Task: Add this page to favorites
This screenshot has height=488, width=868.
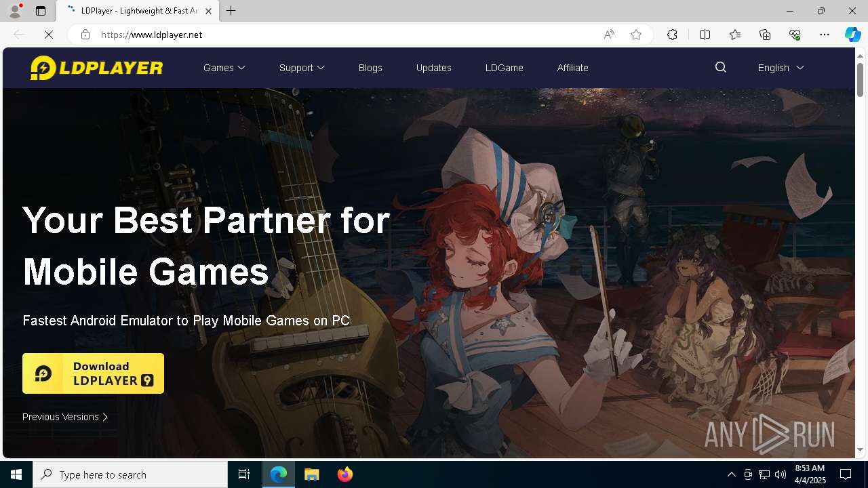Action: (x=636, y=35)
